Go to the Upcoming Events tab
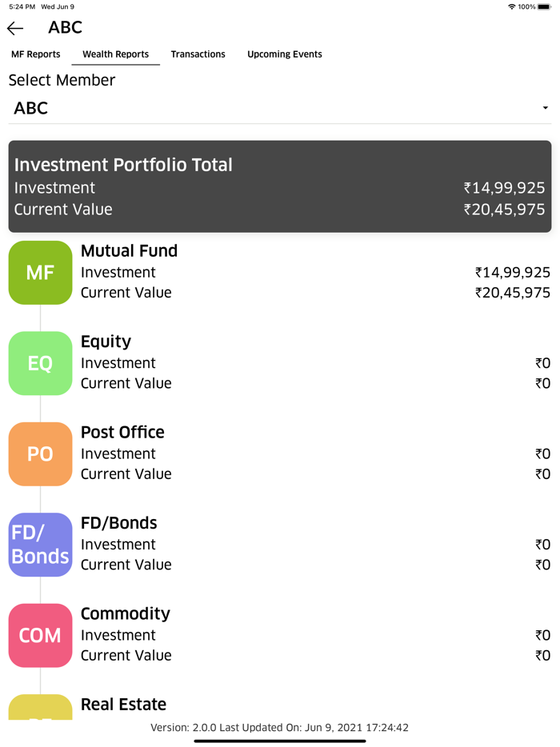 coord(285,54)
